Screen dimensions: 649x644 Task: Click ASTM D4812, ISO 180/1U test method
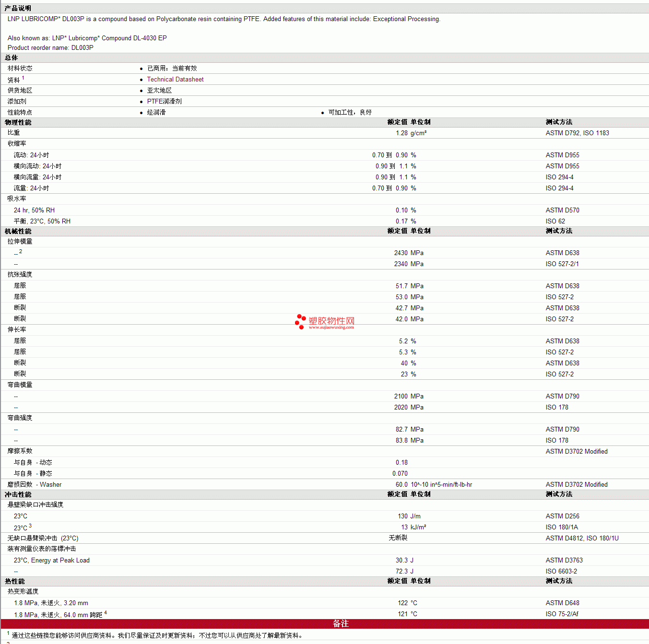(582, 539)
